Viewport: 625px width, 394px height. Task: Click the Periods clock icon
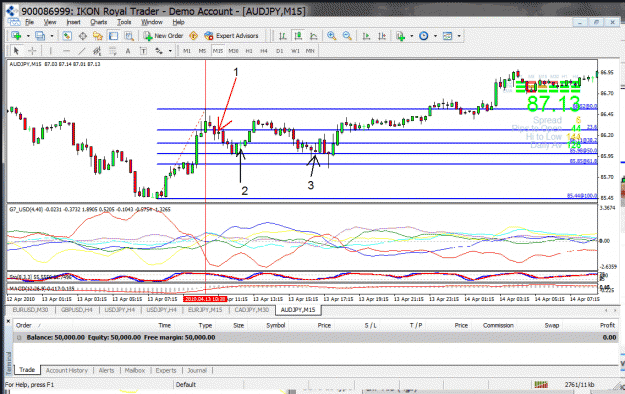424,36
